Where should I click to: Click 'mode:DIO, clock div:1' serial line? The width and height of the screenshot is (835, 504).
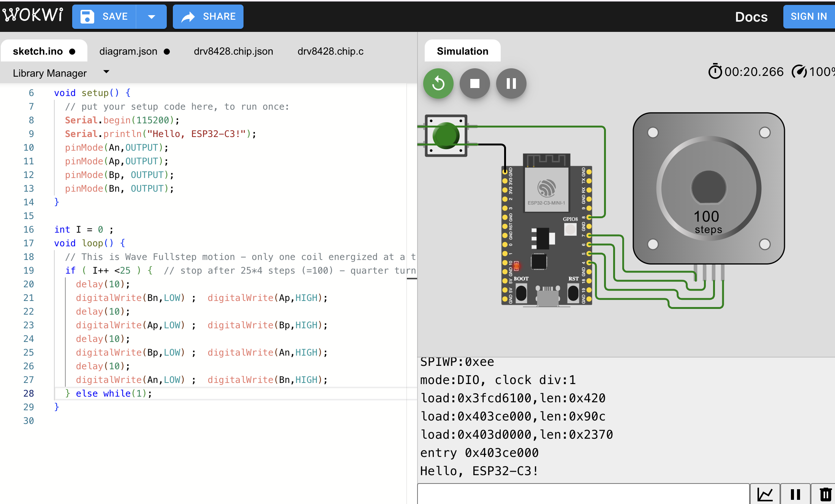click(x=498, y=380)
